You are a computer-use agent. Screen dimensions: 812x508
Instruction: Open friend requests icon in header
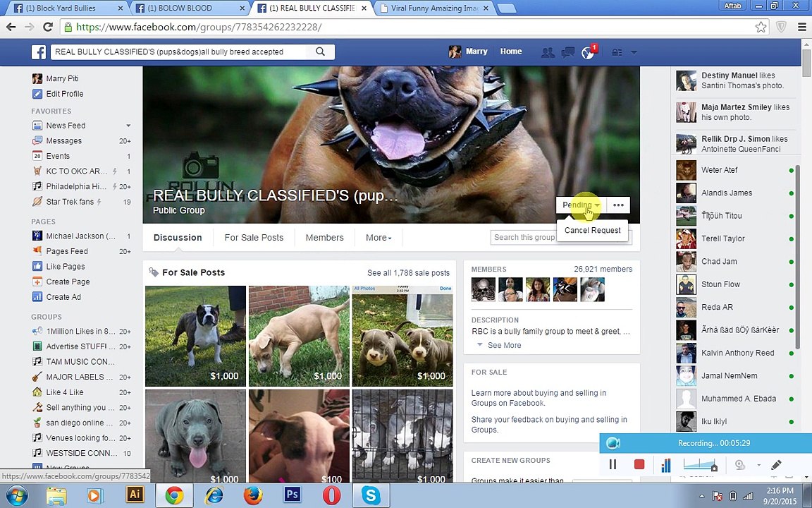548,52
